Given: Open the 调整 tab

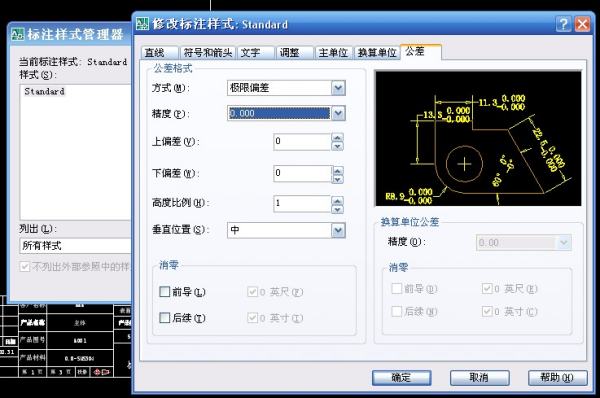Looking at the screenshot, I should tap(295, 53).
